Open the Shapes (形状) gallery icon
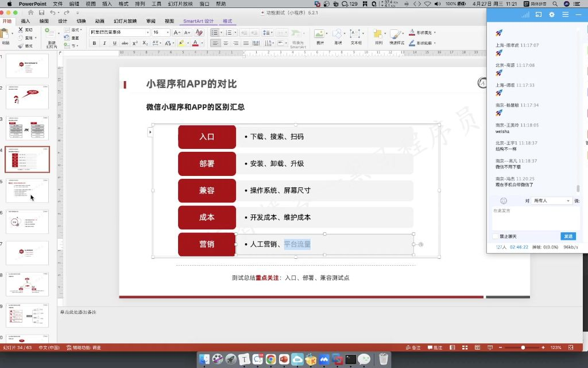588x368 pixels. pyautogui.click(x=338, y=34)
